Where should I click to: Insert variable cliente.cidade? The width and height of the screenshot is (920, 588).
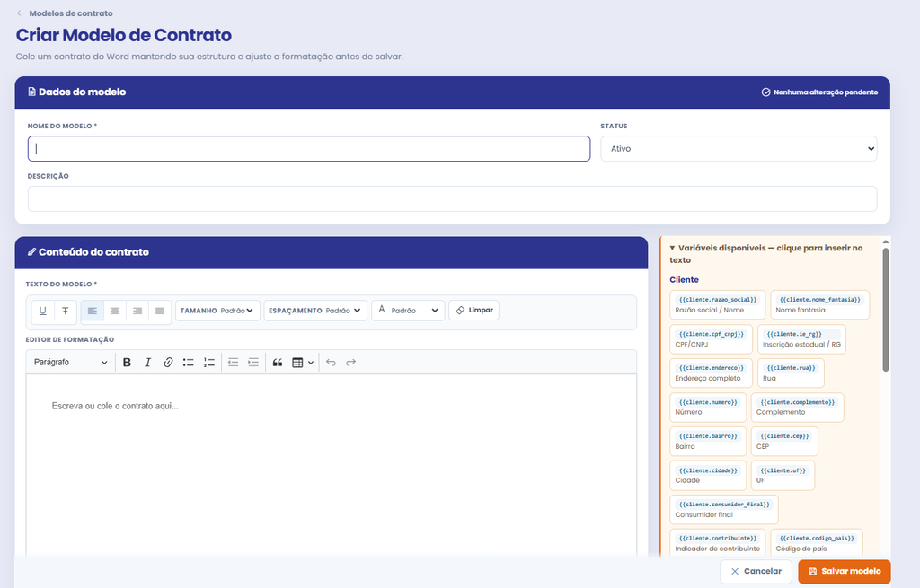pos(708,476)
